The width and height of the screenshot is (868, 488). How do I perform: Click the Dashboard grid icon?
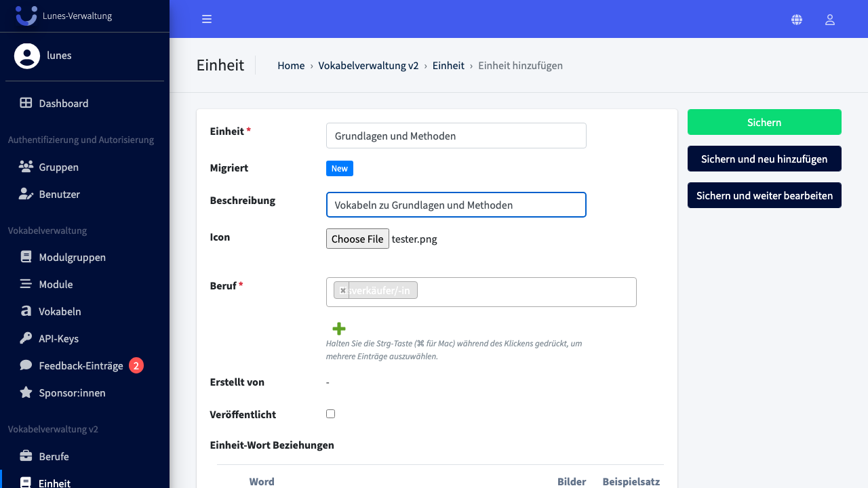[26, 103]
